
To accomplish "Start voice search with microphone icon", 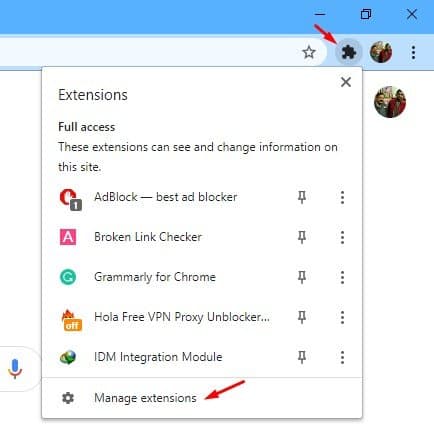I will click(x=15, y=369).
